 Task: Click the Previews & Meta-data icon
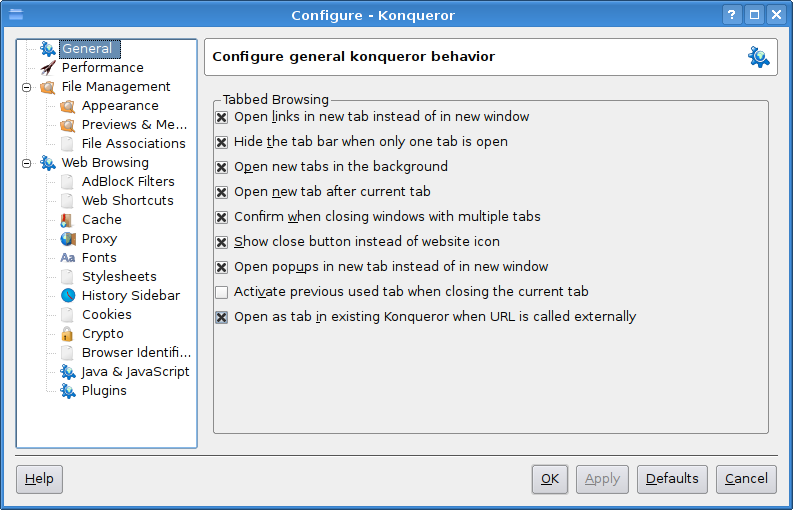68,125
